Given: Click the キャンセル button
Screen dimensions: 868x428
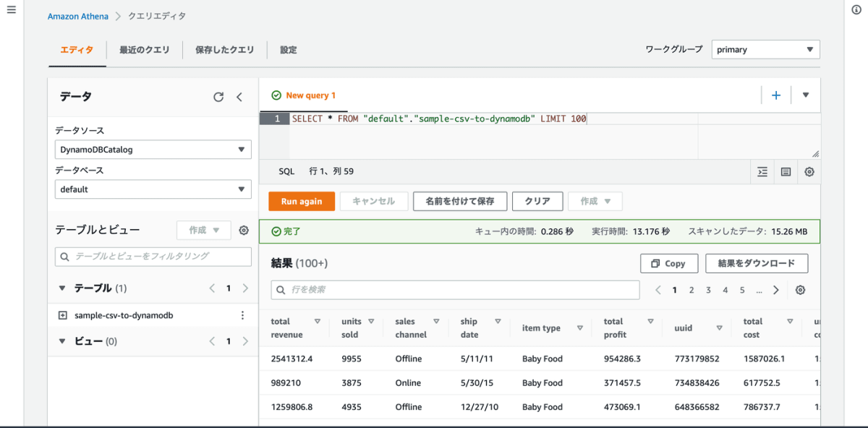Looking at the screenshot, I should 374,201.
